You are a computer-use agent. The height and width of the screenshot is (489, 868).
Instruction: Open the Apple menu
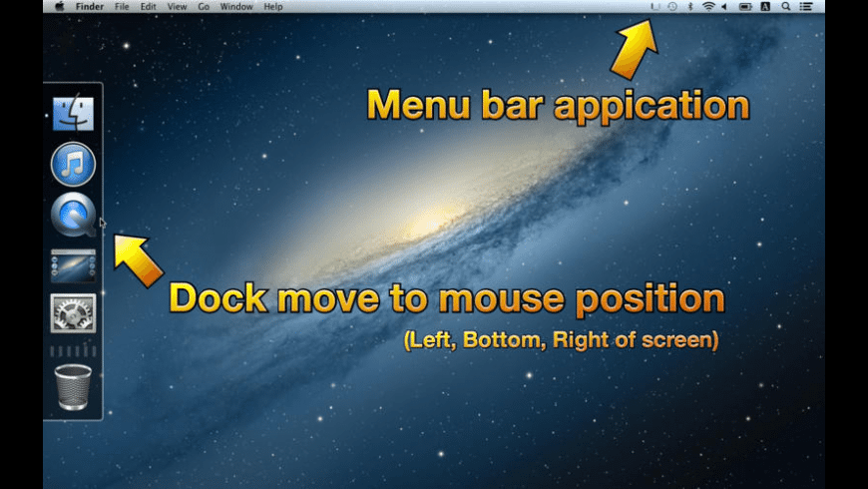click(x=60, y=7)
